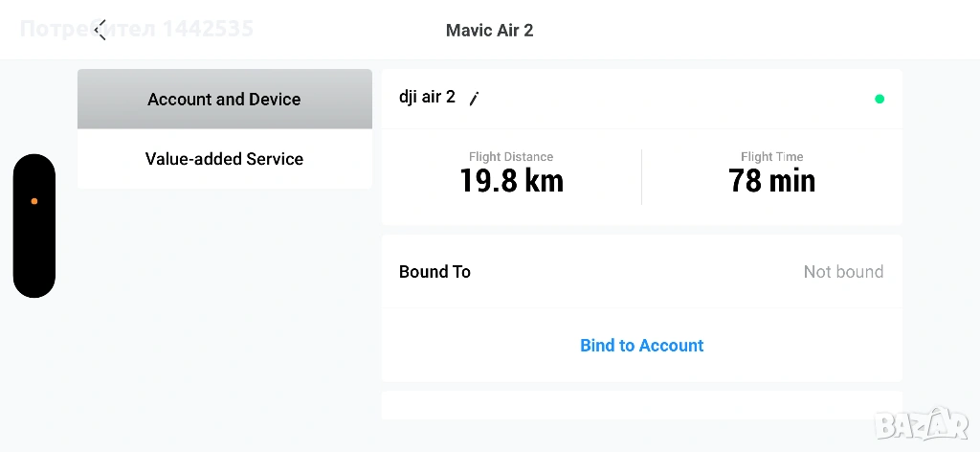980x452 pixels.
Task: Select the 78 min time value
Action: pyautogui.click(x=771, y=181)
